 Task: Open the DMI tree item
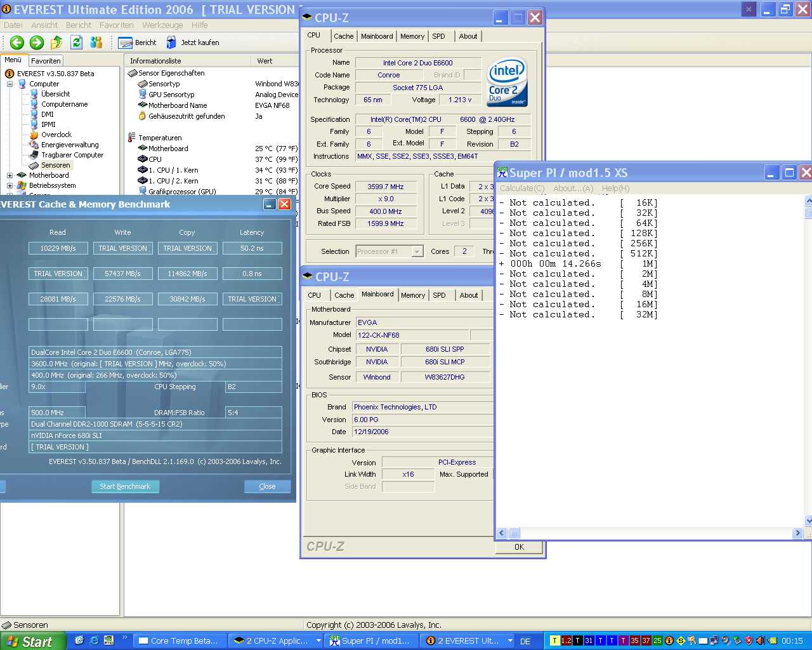(48, 114)
